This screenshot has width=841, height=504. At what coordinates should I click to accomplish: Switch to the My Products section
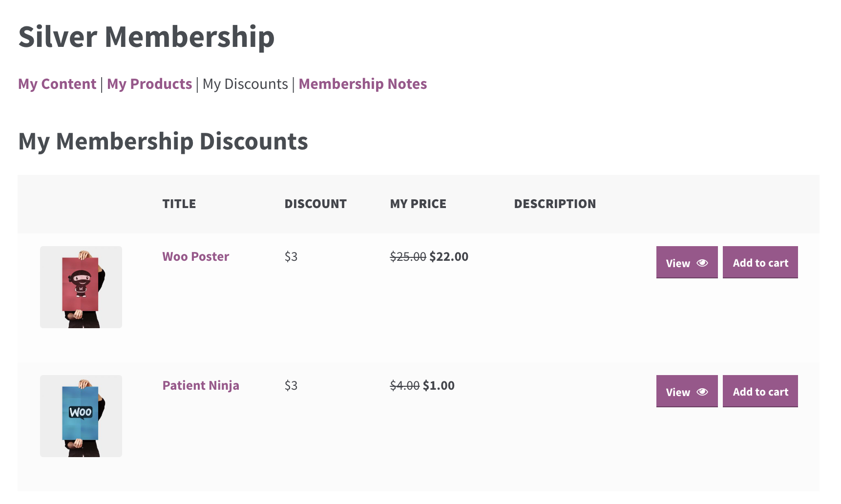pyautogui.click(x=149, y=84)
